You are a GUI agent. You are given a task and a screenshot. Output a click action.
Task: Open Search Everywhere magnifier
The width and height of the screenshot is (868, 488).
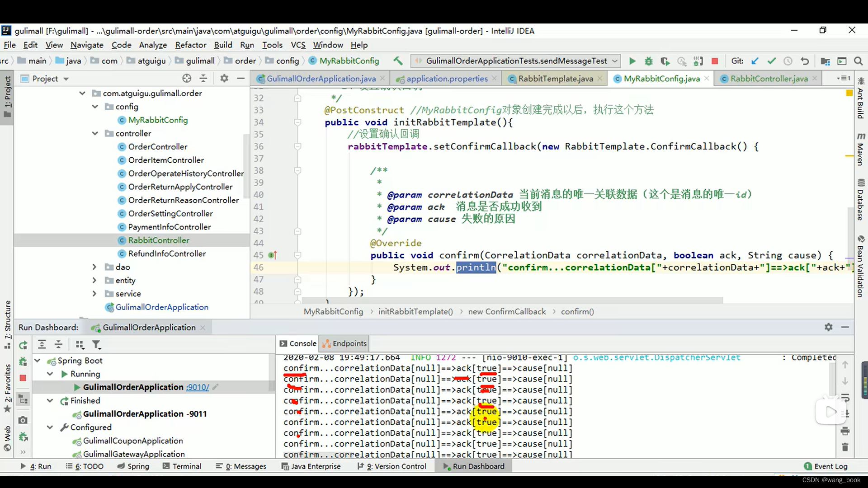tap(858, 61)
